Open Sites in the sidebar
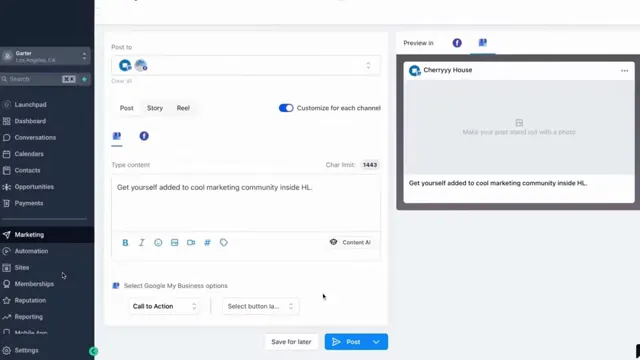Screen dimensions: 640x360 pos(22,268)
